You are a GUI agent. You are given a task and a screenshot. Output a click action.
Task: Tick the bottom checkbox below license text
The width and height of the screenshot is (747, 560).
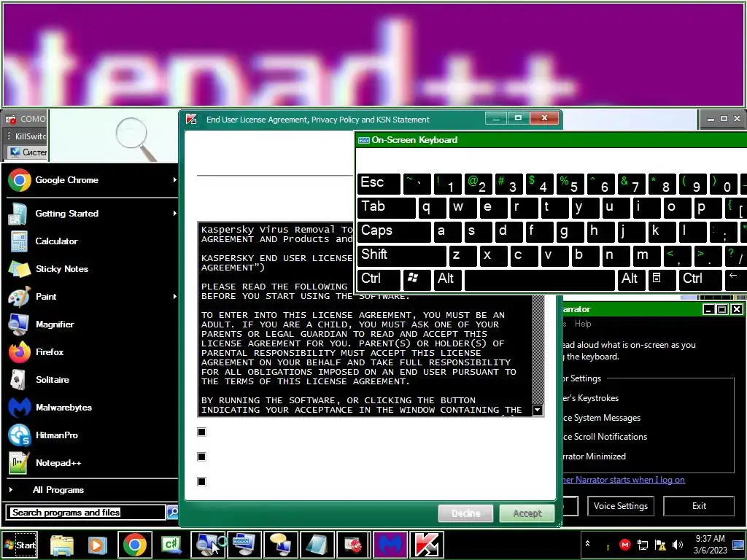[201, 481]
